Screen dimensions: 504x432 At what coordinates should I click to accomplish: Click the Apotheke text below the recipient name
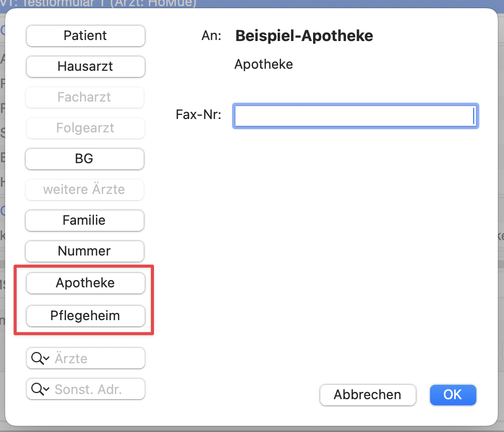coord(264,65)
